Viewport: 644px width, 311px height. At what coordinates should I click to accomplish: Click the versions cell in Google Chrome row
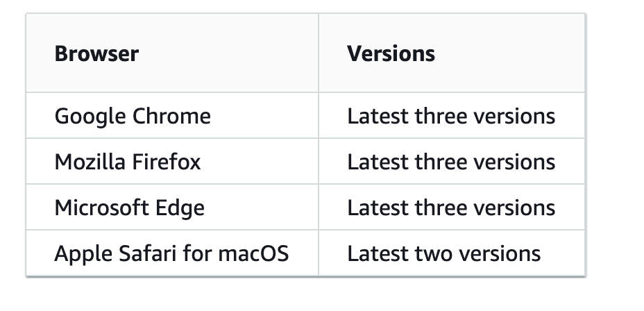point(452,115)
